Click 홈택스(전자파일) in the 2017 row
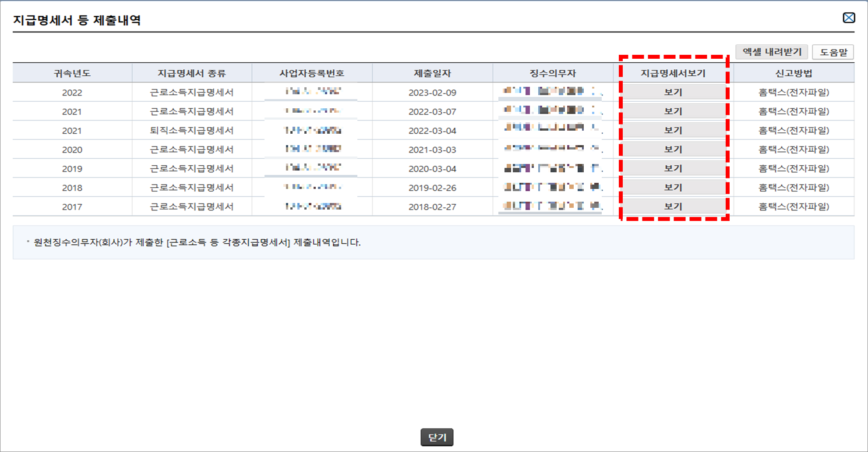This screenshot has height=452, width=868. (794, 206)
